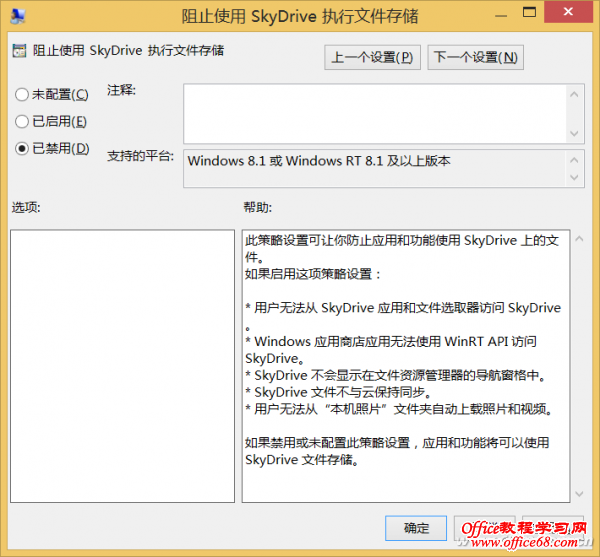Screen dimensions: 600x557
Task: Click the help text 如果启用这项策略设置
Action: pos(313,274)
